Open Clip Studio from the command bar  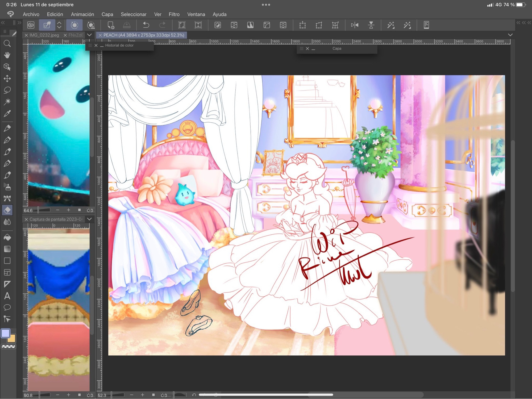tap(31, 25)
